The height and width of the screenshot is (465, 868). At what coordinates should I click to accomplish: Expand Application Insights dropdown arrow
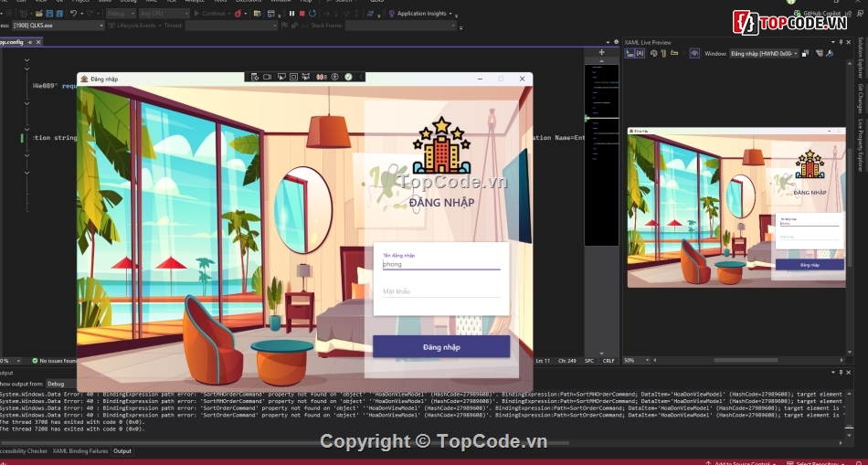click(450, 14)
